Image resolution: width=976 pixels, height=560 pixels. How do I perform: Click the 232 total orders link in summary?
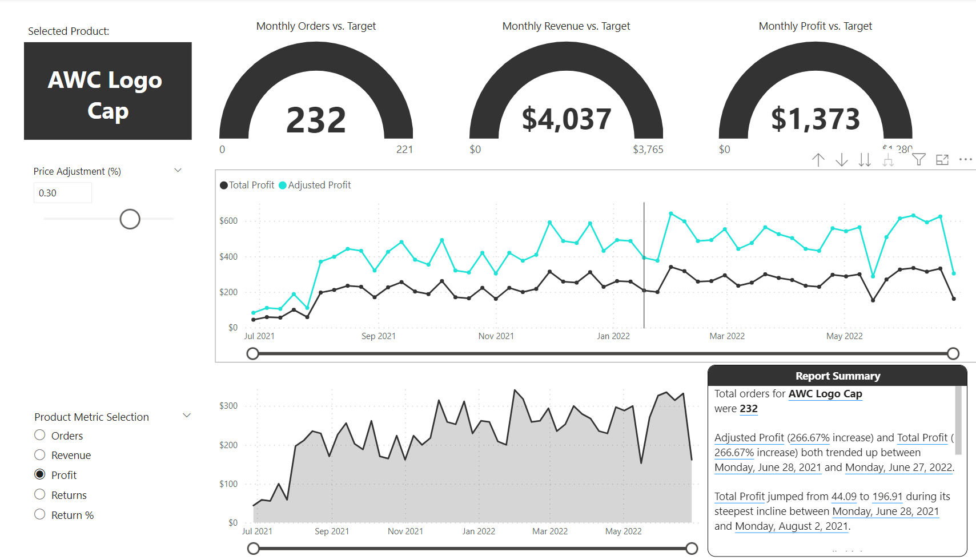(x=749, y=409)
